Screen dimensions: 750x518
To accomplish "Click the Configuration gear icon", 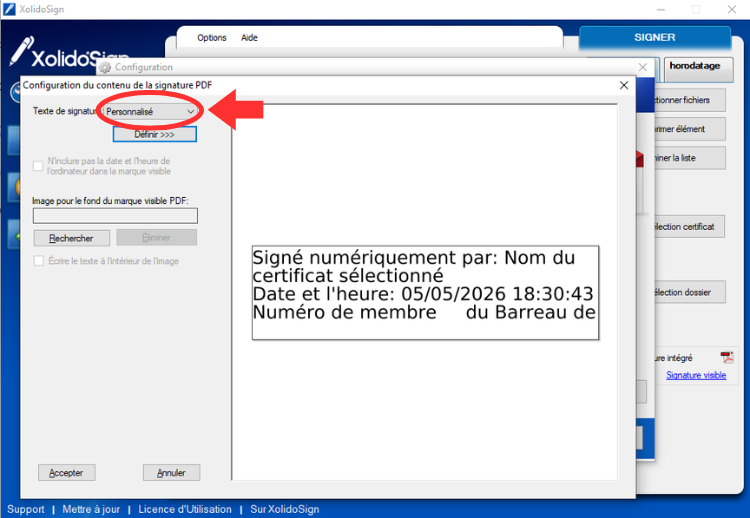I will pos(105,67).
